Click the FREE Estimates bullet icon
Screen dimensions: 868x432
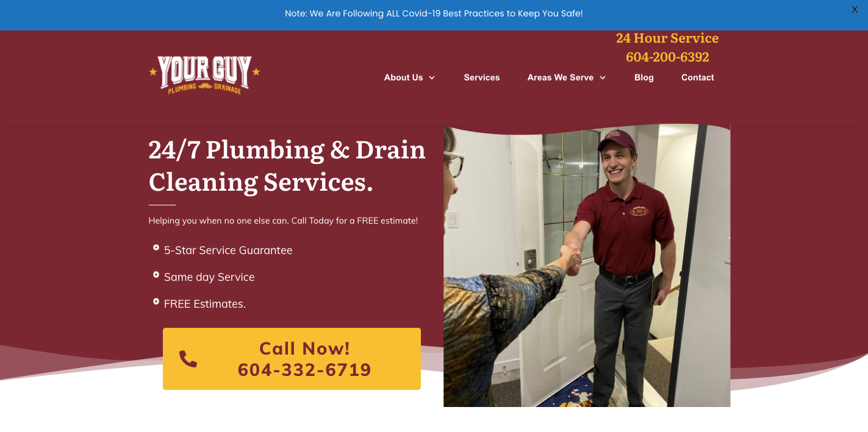(x=156, y=301)
